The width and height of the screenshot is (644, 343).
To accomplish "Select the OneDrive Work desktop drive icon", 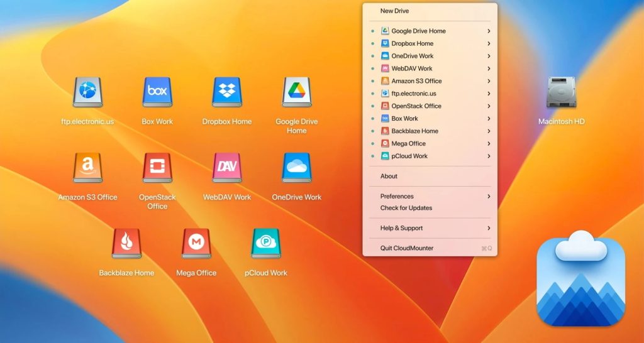I will click(x=297, y=167).
